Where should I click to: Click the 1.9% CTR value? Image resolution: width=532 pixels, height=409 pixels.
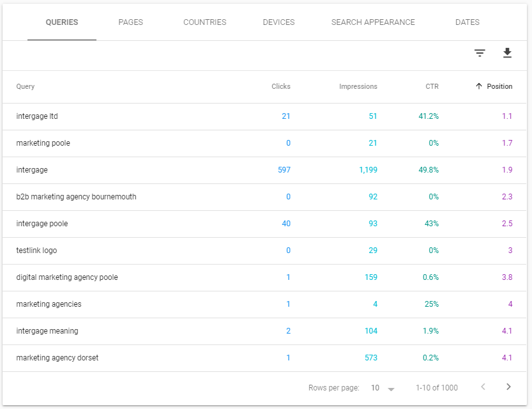(430, 331)
